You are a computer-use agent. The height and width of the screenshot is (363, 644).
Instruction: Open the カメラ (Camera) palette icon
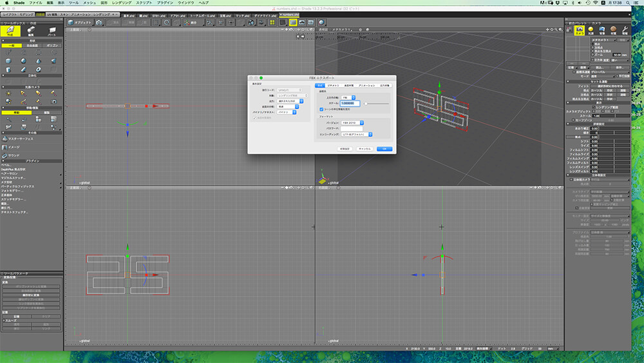pos(580,30)
